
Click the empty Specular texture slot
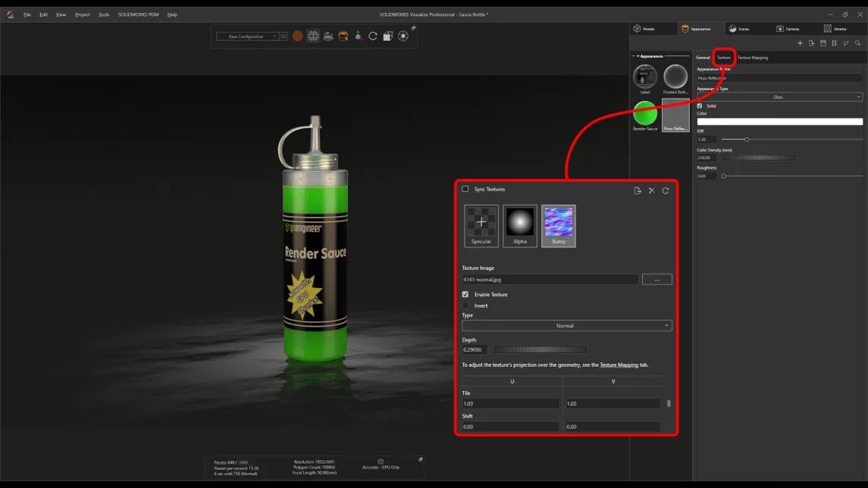coord(481,226)
